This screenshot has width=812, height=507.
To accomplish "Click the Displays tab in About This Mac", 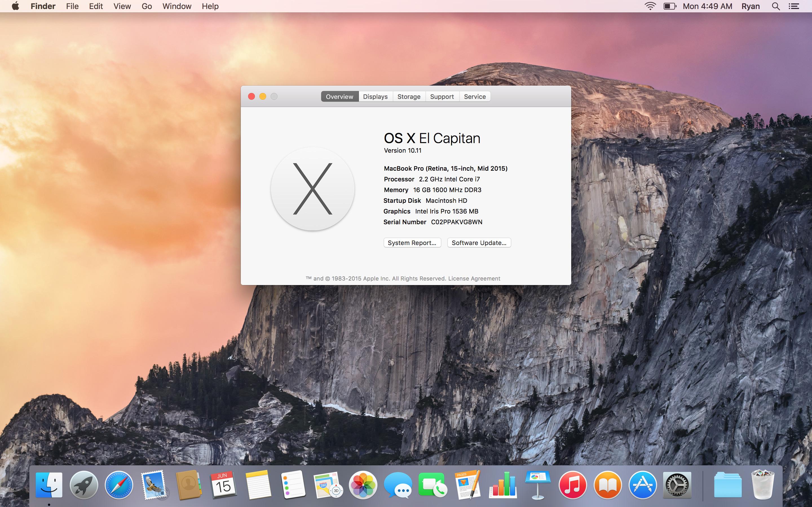I will pos(375,96).
